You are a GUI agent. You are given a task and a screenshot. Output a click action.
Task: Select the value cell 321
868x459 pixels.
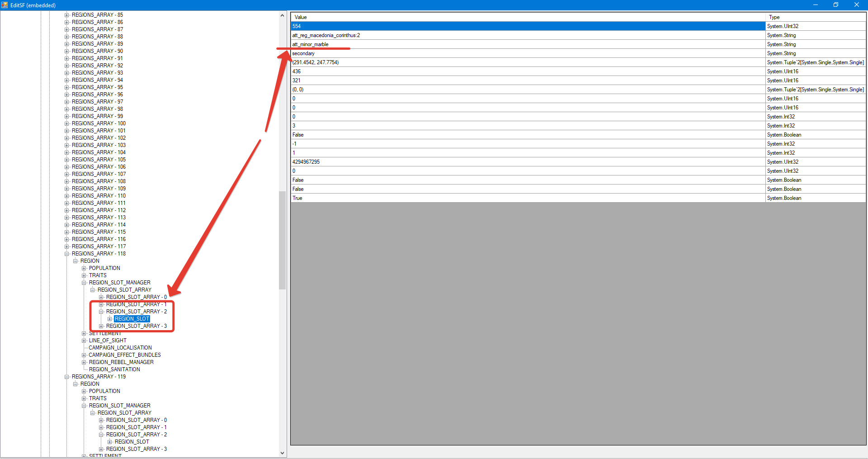(528, 80)
